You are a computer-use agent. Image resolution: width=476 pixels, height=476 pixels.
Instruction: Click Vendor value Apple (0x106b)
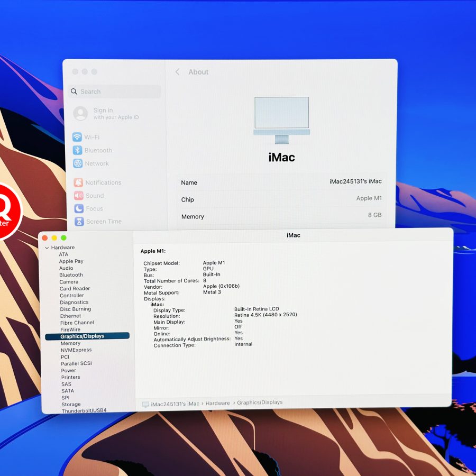(x=221, y=286)
